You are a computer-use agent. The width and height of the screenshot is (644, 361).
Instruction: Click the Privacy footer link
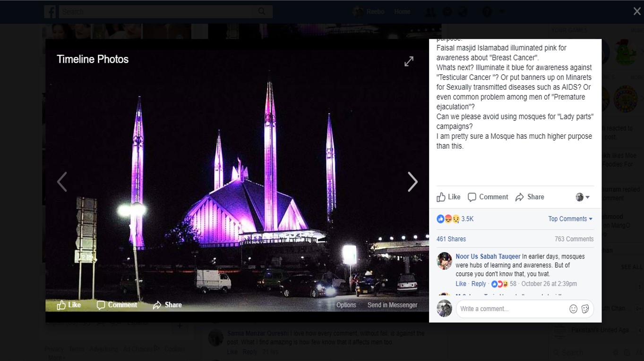point(54,349)
